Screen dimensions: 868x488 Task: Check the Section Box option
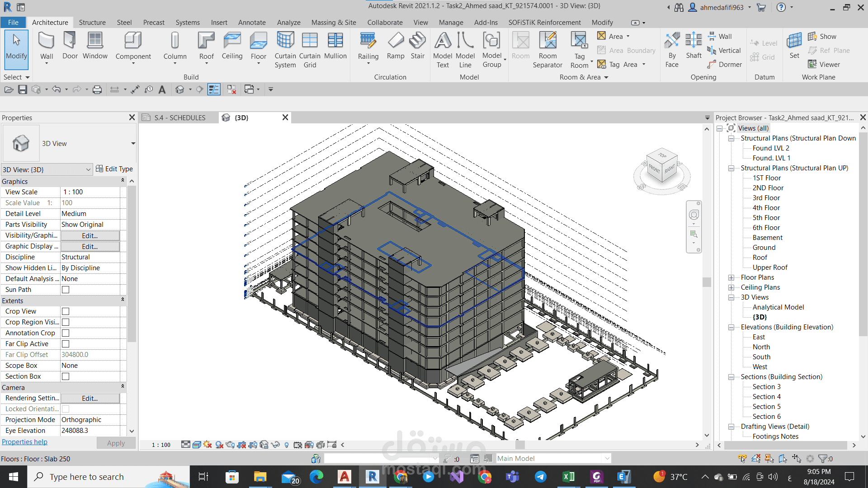[x=65, y=376]
